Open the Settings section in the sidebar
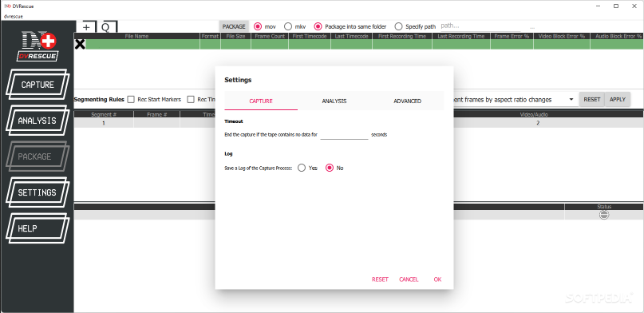The image size is (644, 313). click(x=38, y=192)
